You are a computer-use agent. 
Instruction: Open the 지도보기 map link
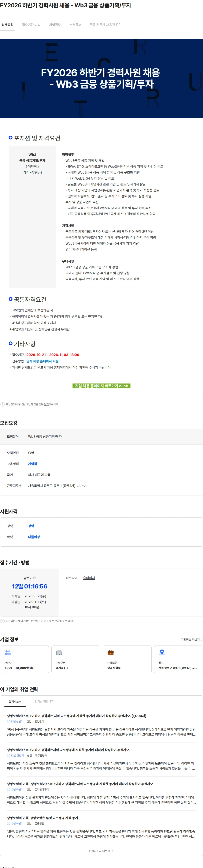pos(82,486)
